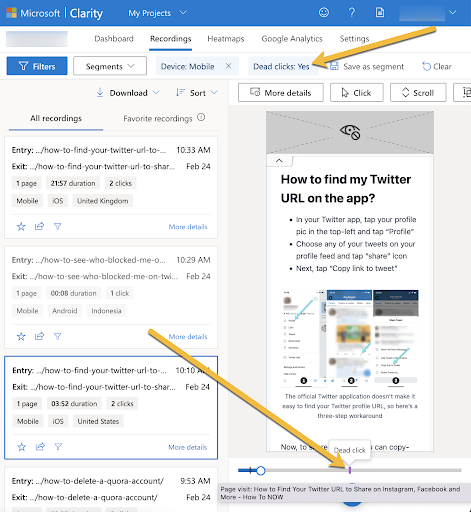Click the Microsoft Clarity logo
Screen dimensions: 471x512
pyautogui.click(x=55, y=13)
